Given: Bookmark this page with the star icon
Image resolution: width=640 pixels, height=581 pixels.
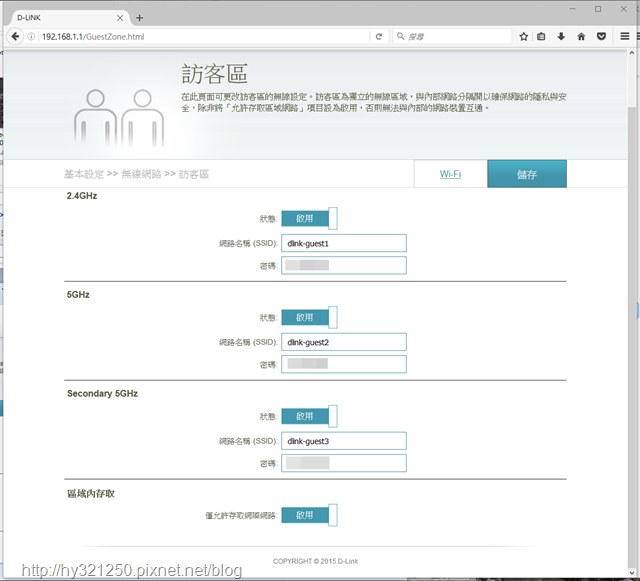Looking at the screenshot, I should (x=524, y=36).
